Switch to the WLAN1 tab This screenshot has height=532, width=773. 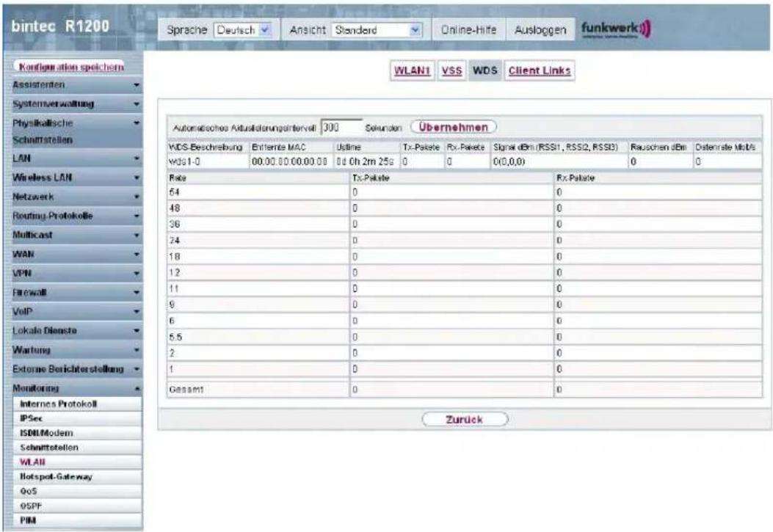[x=412, y=71]
